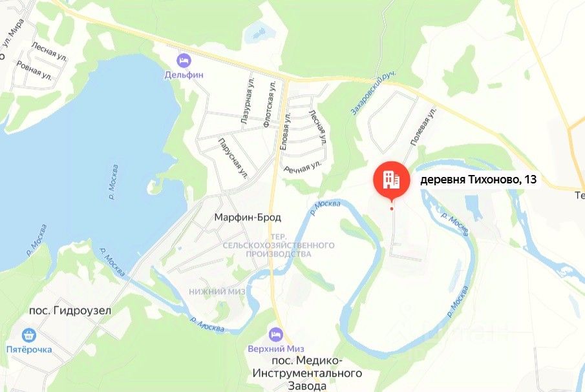Click the red building location pin
Image resolution: width=585 pixels, height=392 pixels.
(x=391, y=181)
